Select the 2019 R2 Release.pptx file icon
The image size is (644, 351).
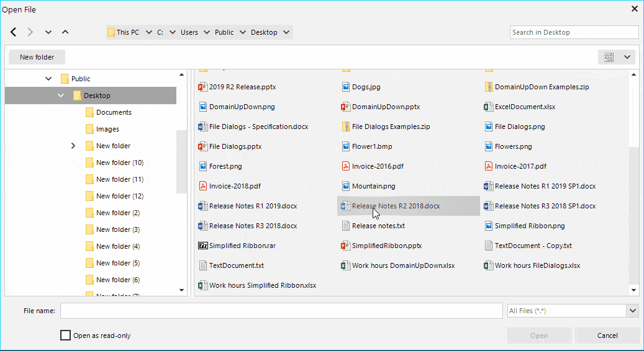tap(202, 87)
